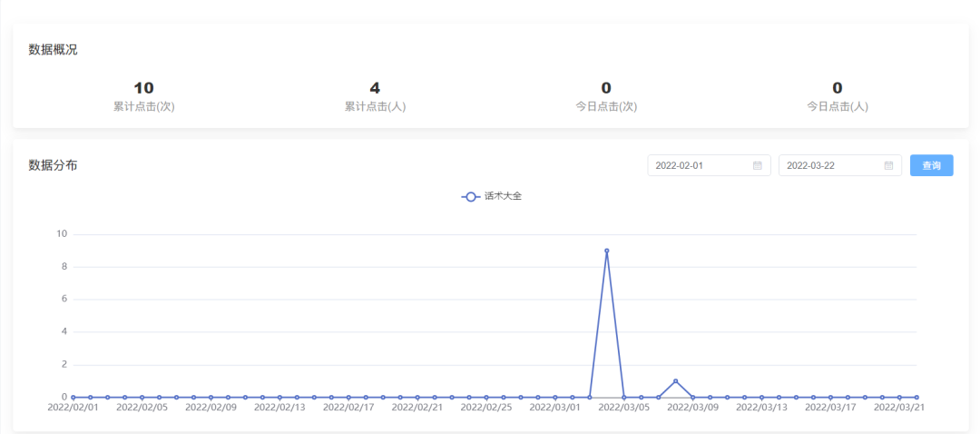Click y-axis label 10

62,234
